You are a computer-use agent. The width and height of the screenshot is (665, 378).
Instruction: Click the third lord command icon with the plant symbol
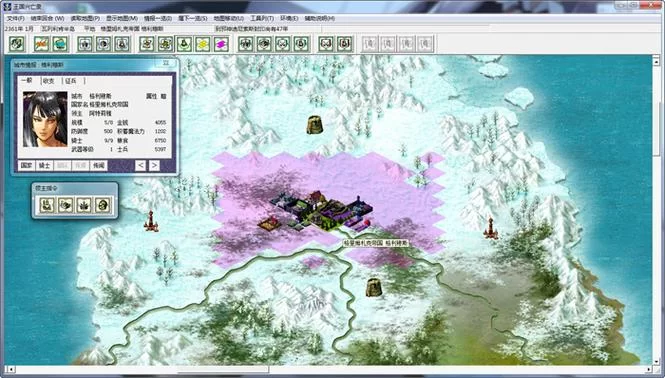pos(84,205)
